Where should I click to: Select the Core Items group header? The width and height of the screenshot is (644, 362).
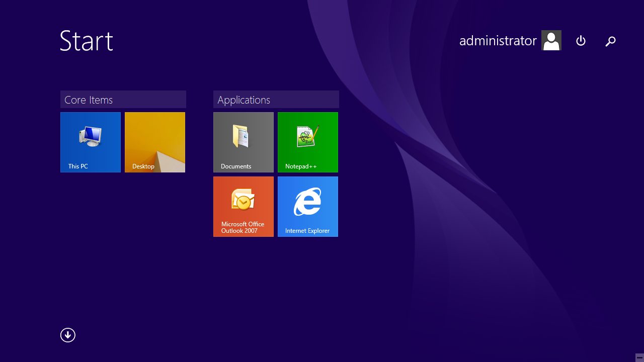(123, 100)
